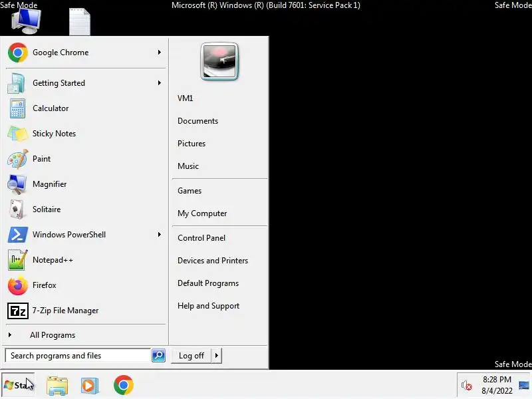Image resolution: width=532 pixels, height=399 pixels.
Task: Click in Search programs and files box
Action: (x=78, y=356)
